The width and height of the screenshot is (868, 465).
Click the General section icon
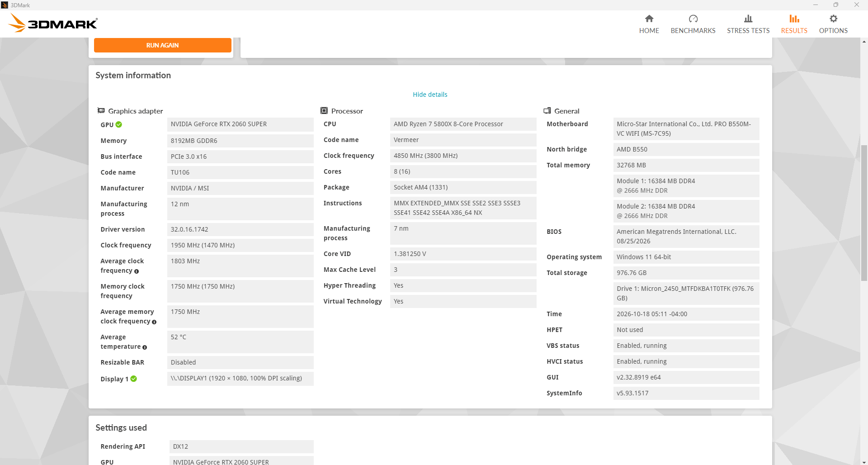pos(547,110)
